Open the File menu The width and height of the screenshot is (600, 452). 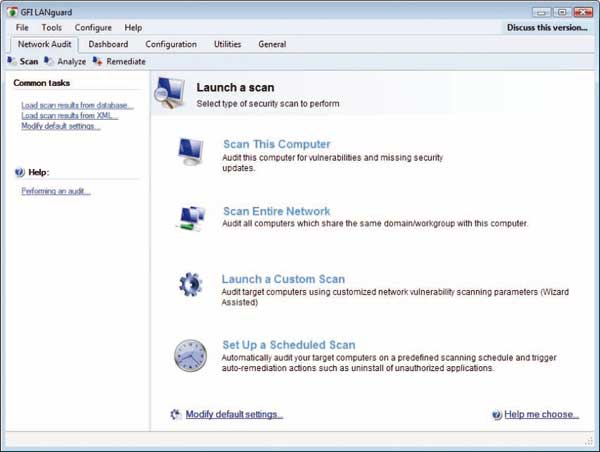pyautogui.click(x=22, y=27)
